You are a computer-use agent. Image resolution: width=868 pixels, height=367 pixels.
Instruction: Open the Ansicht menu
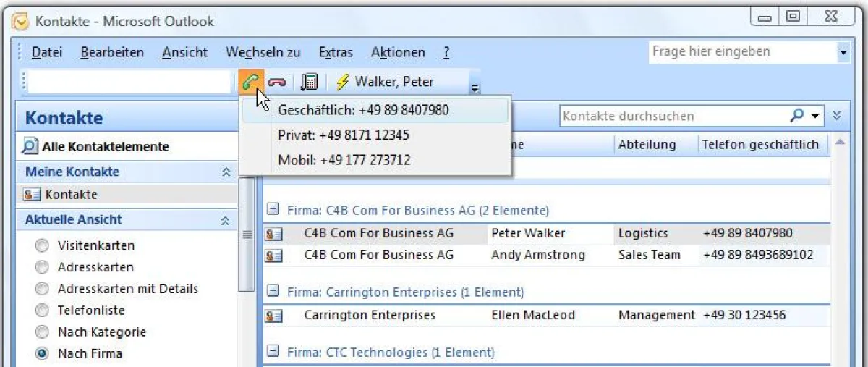[184, 52]
